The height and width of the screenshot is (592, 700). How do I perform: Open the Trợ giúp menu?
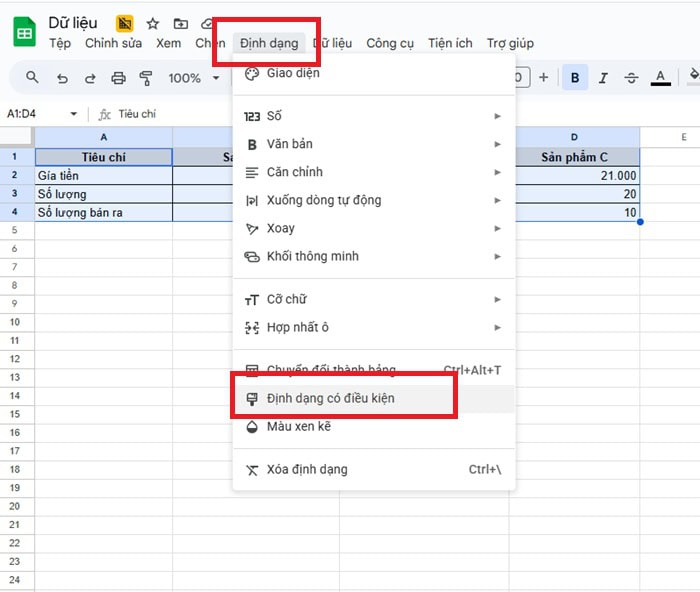510,43
